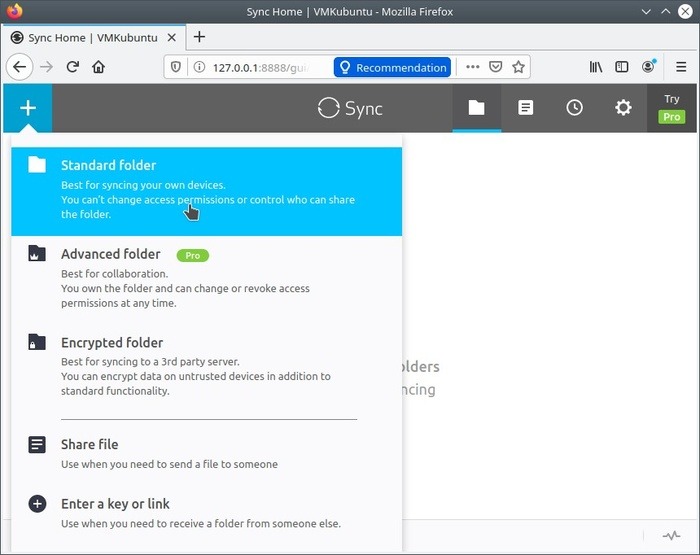Screen dimensions: 700x555
Task: Click the circled plus key/link icon
Action: tap(37, 504)
